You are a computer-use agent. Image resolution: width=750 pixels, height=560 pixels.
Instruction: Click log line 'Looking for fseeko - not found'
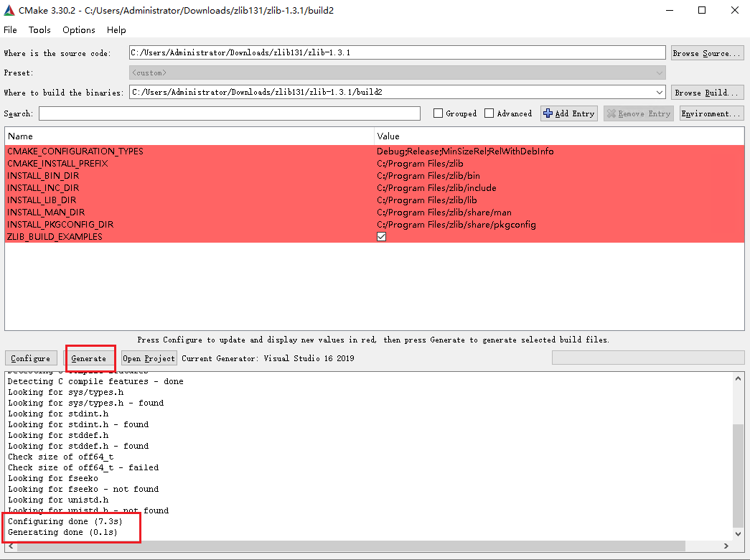83,489
